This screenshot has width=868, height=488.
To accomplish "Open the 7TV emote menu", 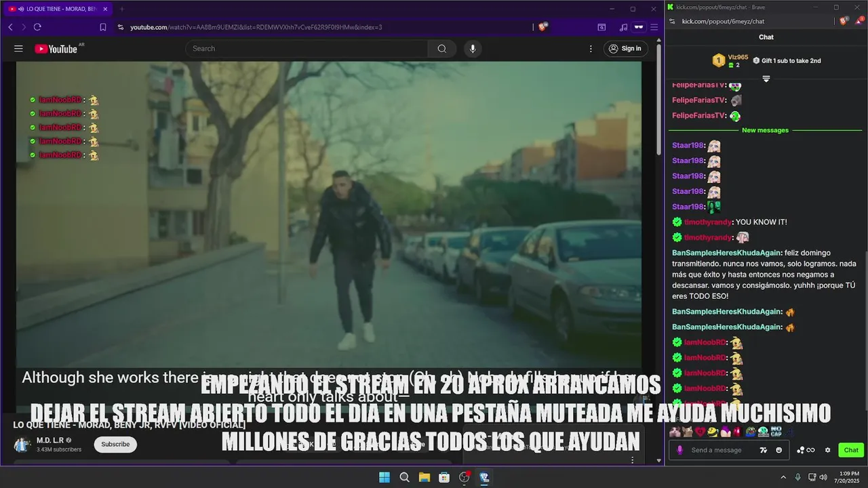I will (x=764, y=450).
